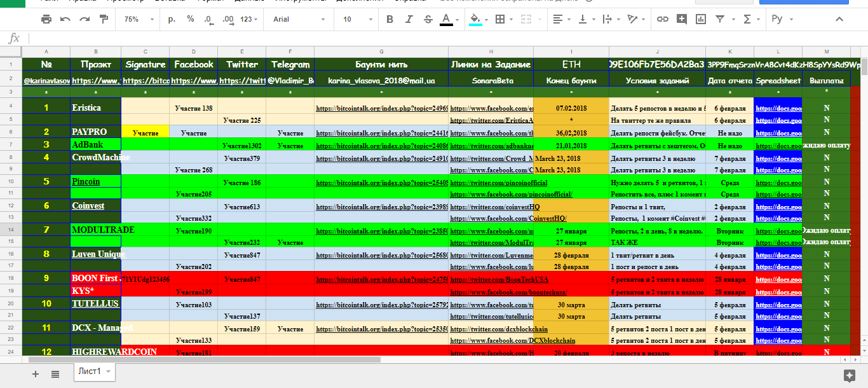Add a new sheet with plus button
This screenshot has height=388, width=868.
[36, 373]
